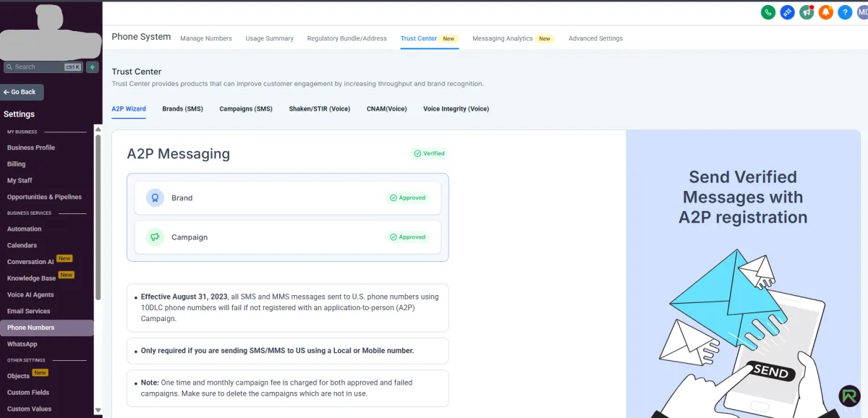Image resolution: width=868 pixels, height=418 pixels.
Task: Open the CNAM(Voice) sub-tab
Action: point(387,108)
